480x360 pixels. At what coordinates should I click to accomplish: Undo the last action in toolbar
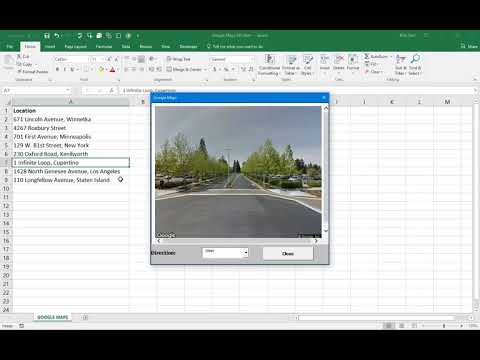pos(57,35)
